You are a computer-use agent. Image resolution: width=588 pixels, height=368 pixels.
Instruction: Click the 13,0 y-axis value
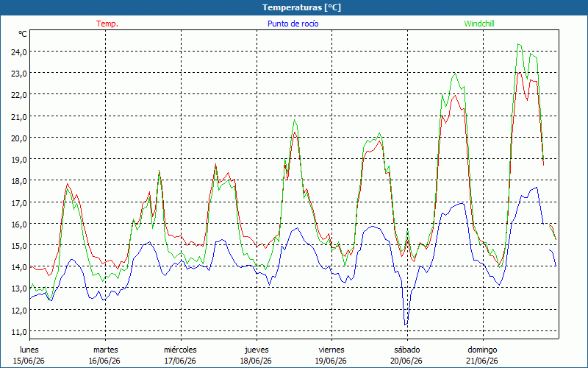(x=19, y=289)
